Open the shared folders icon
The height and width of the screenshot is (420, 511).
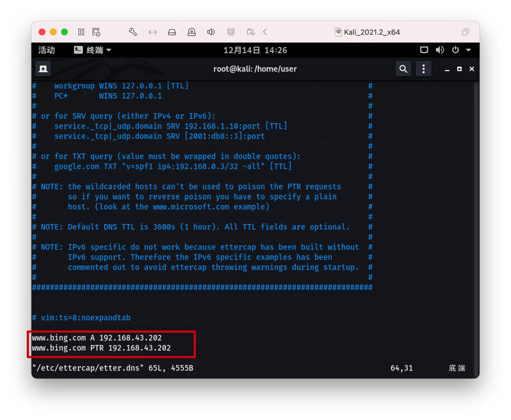(x=251, y=32)
